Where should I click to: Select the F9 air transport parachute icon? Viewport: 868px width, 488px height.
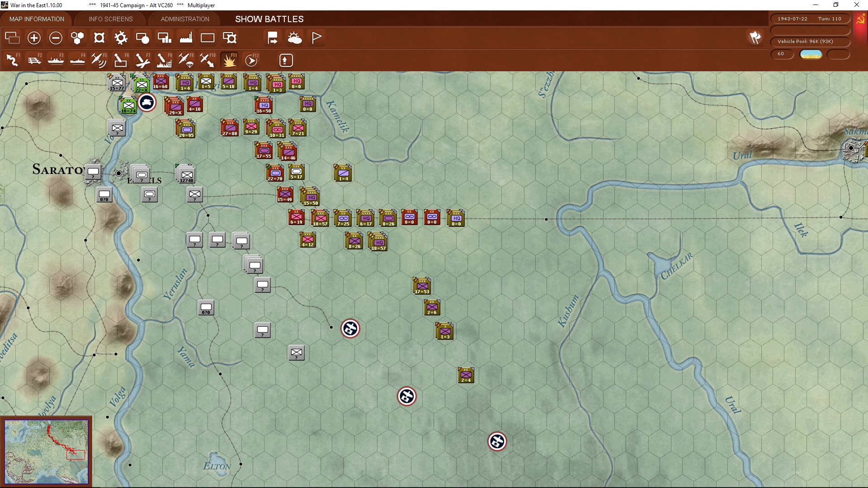click(x=186, y=60)
